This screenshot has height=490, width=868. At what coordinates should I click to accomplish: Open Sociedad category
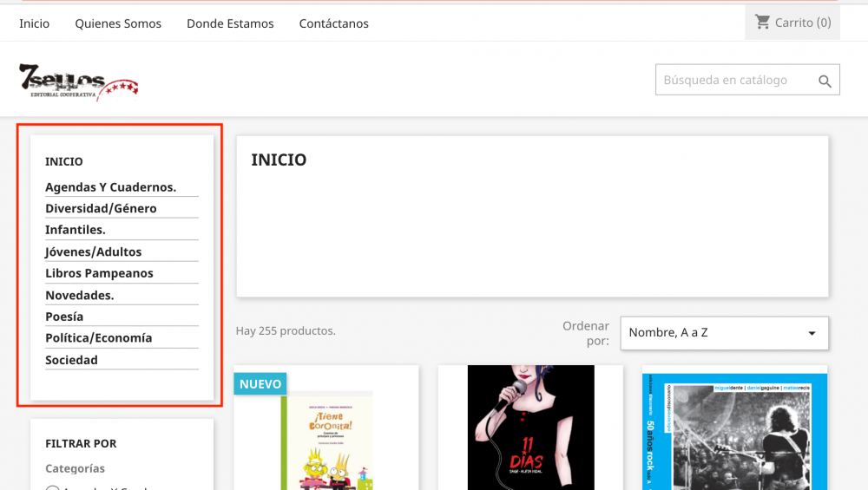click(x=71, y=360)
